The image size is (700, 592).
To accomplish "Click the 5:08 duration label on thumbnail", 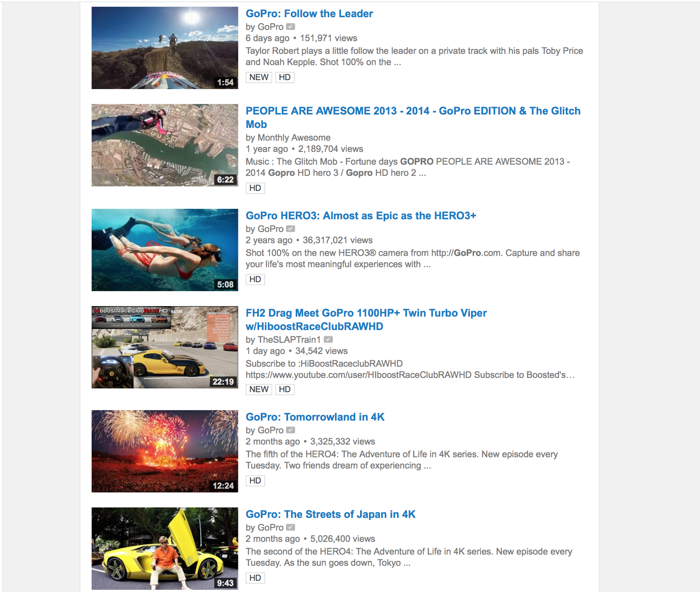I will (225, 284).
